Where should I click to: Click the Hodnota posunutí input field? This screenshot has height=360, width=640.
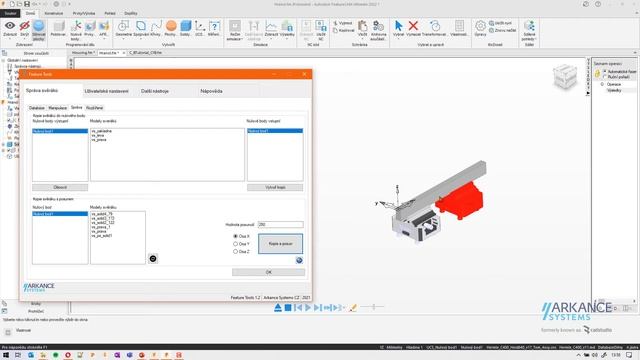click(x=281, y=224)
